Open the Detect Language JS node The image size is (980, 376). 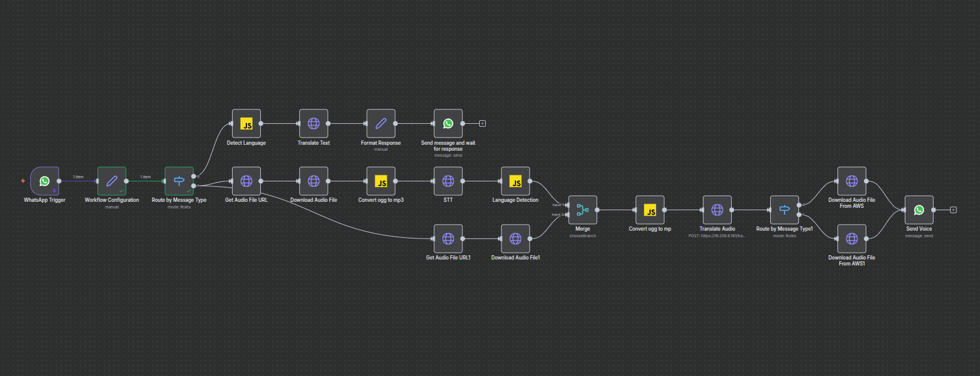(x=247, y=124)
